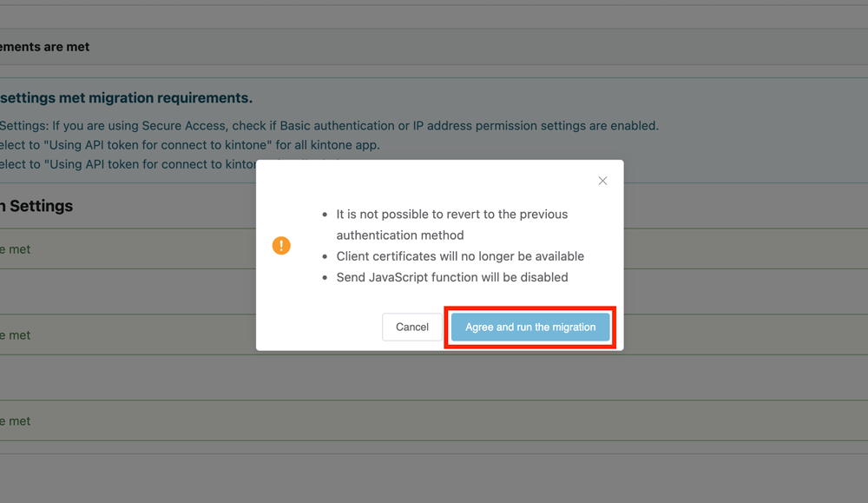Screen dimensions: 868x503
Task: Click the "authentication method" text line
Action: [x=400, y=235]
